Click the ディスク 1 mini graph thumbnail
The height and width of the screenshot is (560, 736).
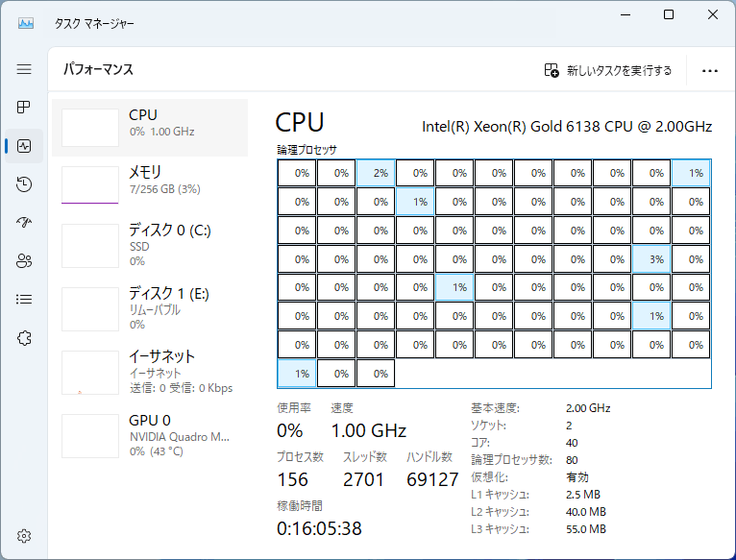90,309
